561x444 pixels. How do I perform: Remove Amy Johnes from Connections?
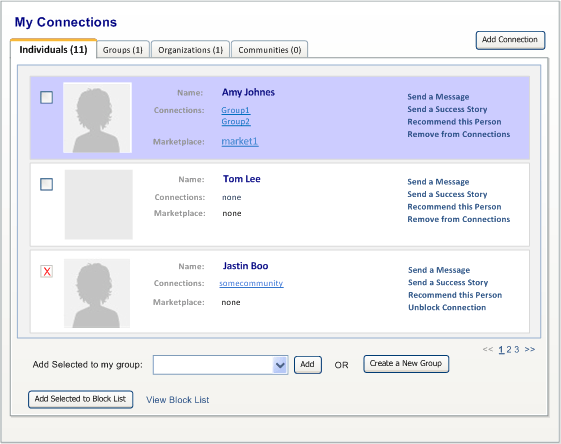coord(459,135)
